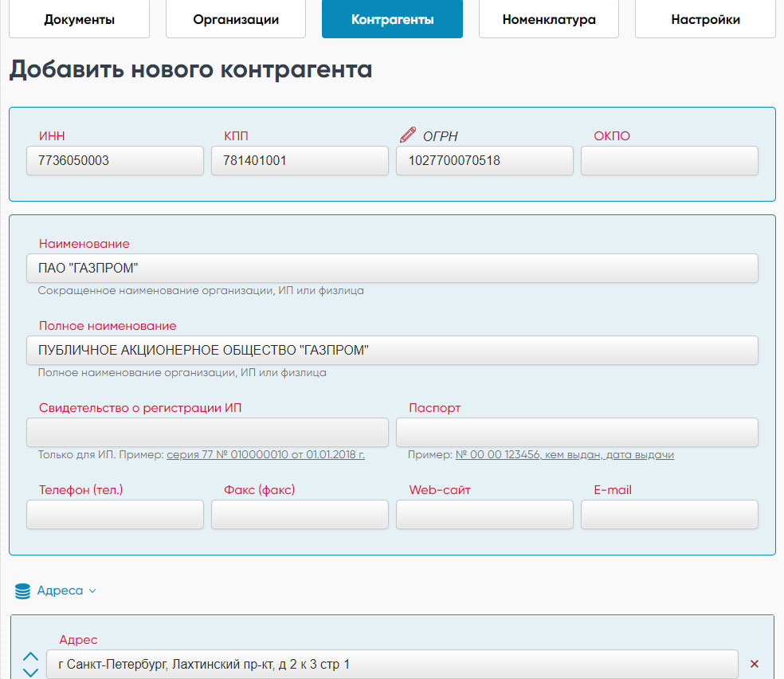Click the Свидетельство о регистрации ИП field
Image resolution: width=784 pixels, height=679 pixels.
(x=207, y=432)
